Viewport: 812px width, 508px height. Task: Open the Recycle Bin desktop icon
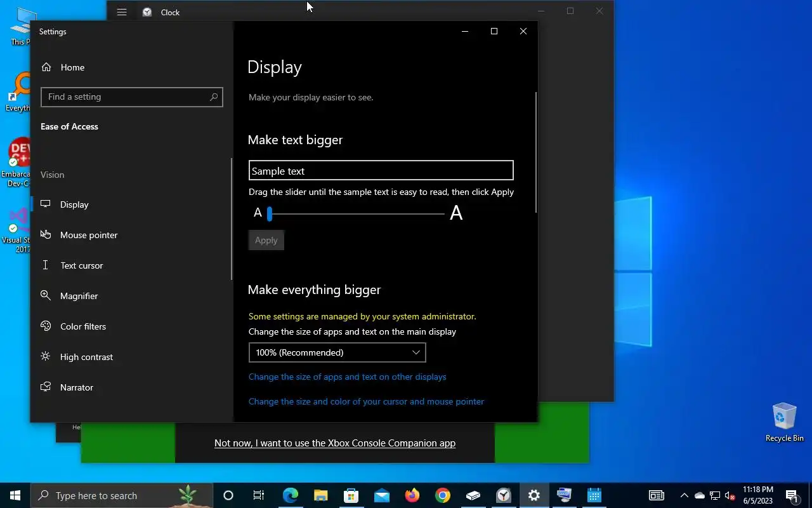click(784, 422)
